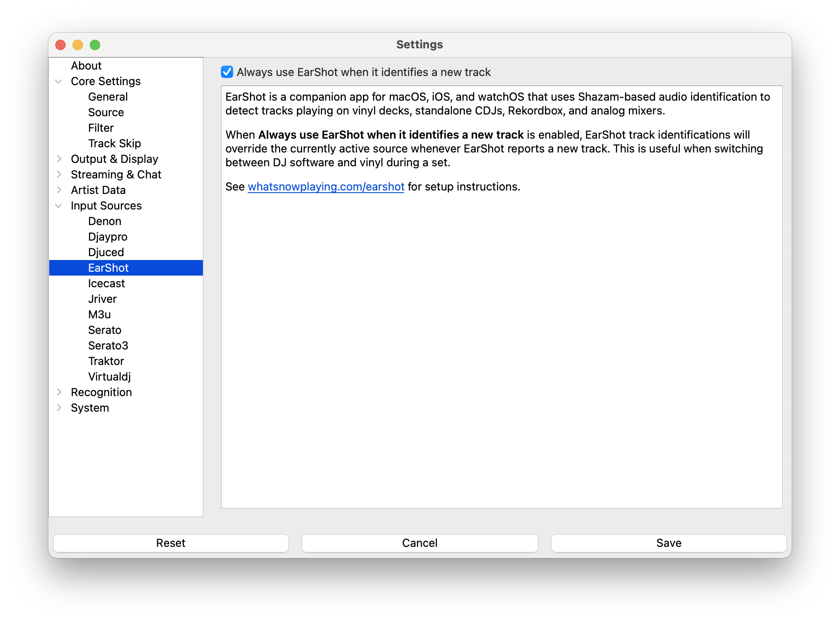The height and width of the screenshot is (622, 840).
Task: Expand the Output & Display section
Action: (x=59, y=159)
